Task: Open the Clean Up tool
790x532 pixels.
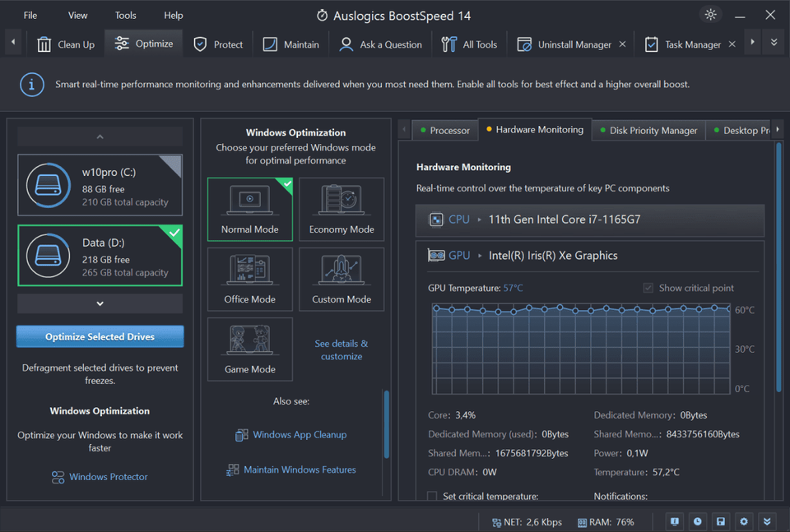Action: (64, 44)
